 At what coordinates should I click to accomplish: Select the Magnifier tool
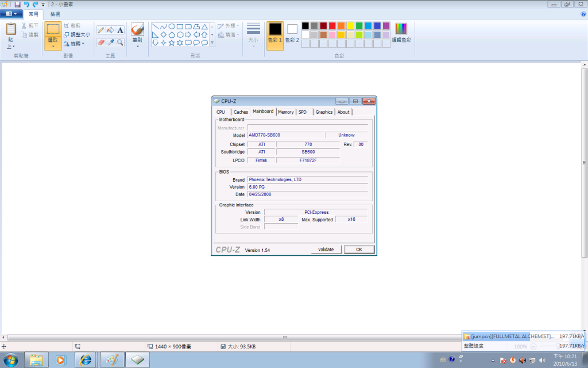121,42
